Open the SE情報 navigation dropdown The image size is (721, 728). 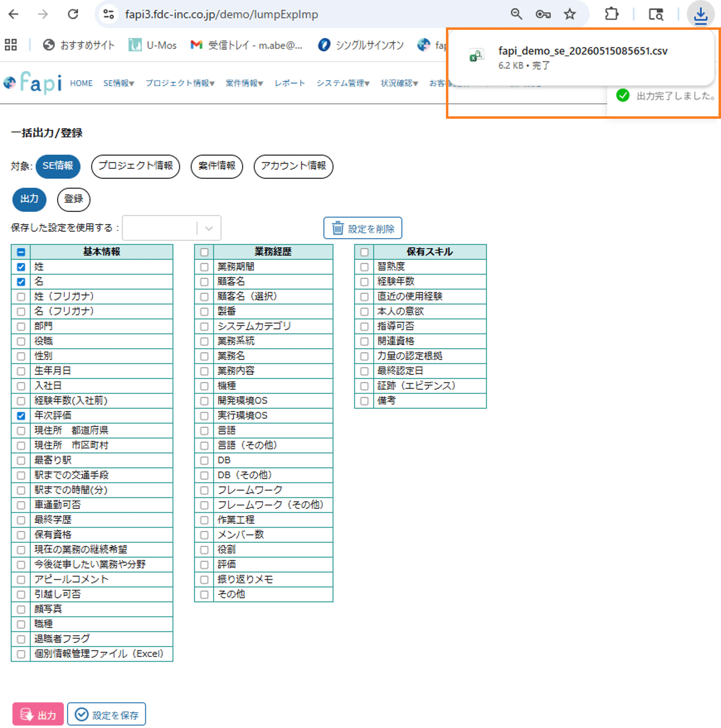pyautogui.click(x=119, y=83)
